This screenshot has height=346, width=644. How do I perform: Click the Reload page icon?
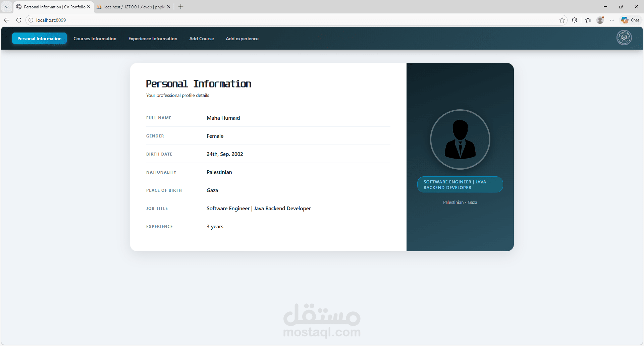pos(19,20)
